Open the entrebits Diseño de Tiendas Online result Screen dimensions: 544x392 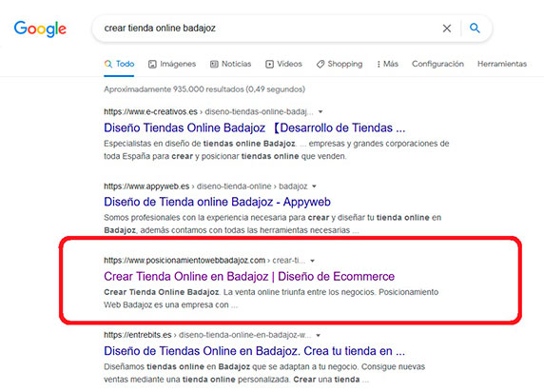254,351
